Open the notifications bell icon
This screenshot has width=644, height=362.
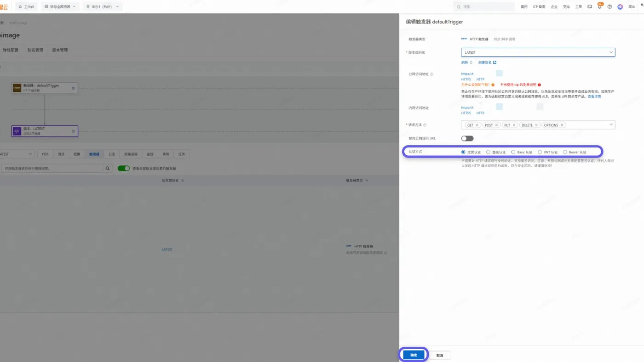[599, 7]
